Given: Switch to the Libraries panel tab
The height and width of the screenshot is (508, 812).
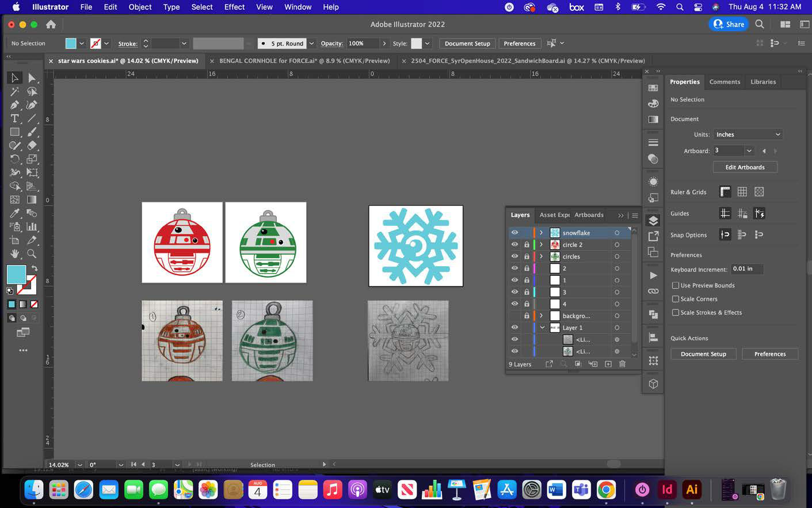Looking at the screenshot, I should click(x=763, y=82).
